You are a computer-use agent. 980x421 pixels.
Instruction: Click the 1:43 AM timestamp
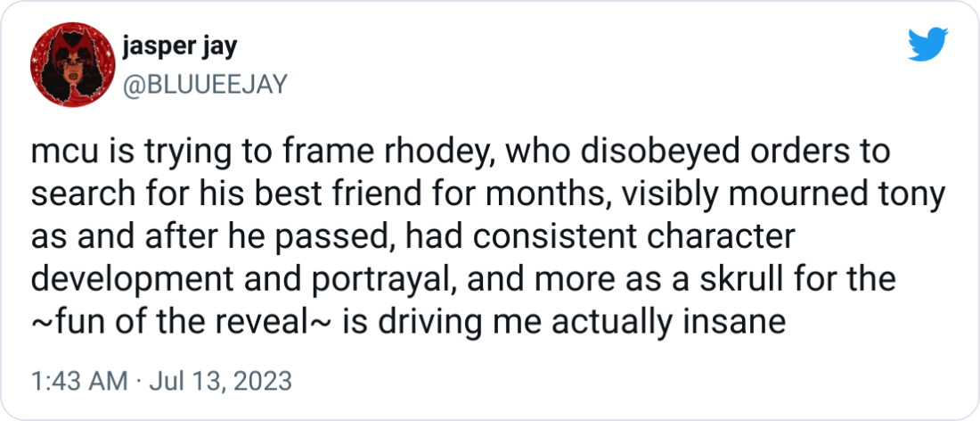(79, 380)
